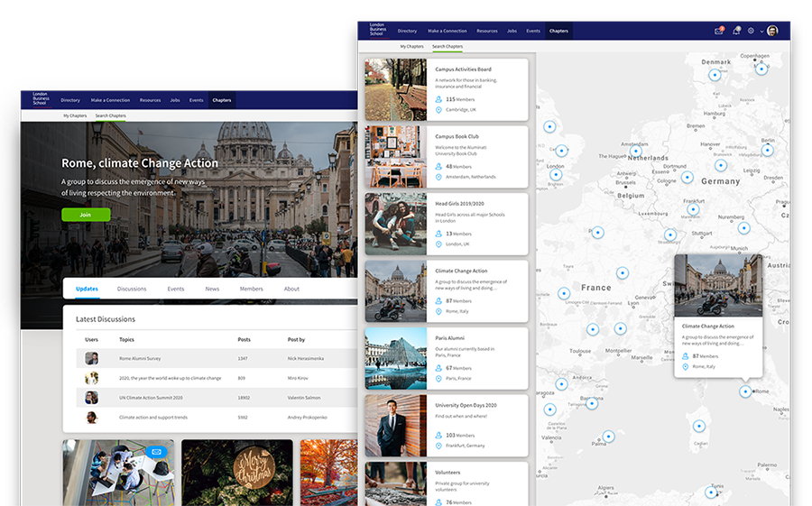Open Rome Alumni Survey topic

pos(140,358)
